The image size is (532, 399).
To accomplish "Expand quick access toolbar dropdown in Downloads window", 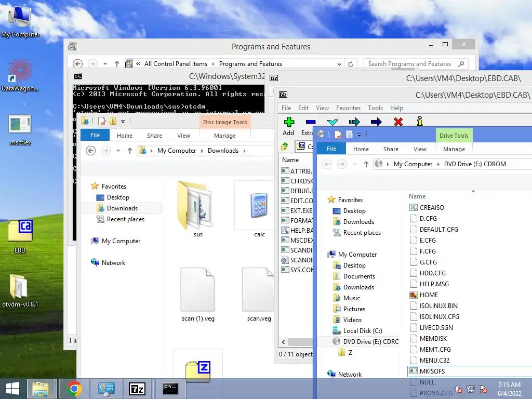I will tap(123, 122).
